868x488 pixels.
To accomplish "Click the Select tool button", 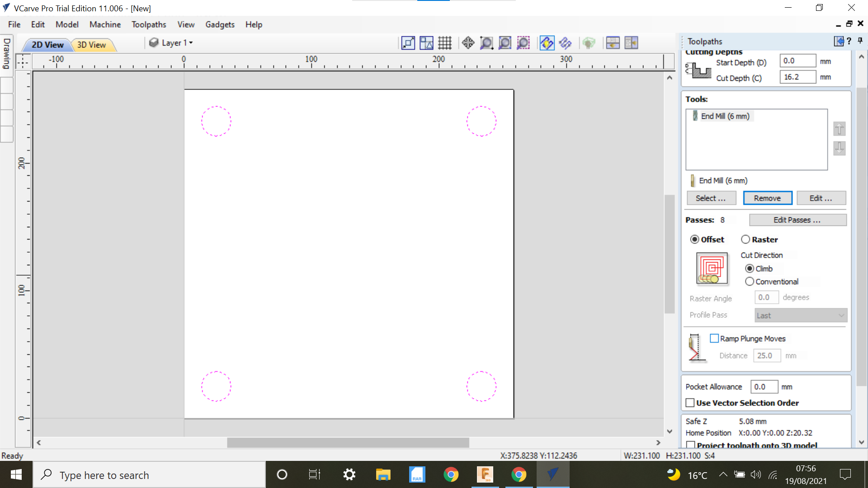I will click(x=711, y=198).
